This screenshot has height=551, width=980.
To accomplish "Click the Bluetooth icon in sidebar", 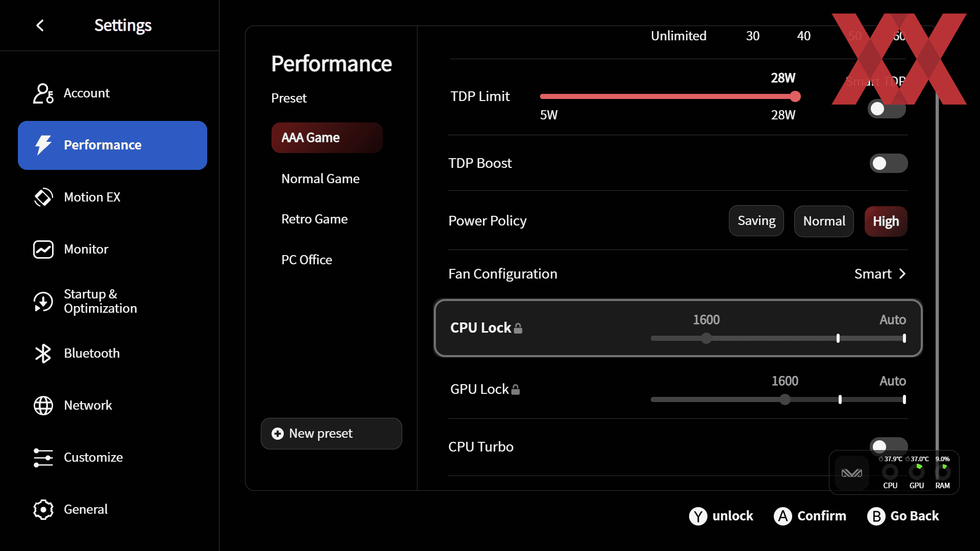I will [43, 354].
